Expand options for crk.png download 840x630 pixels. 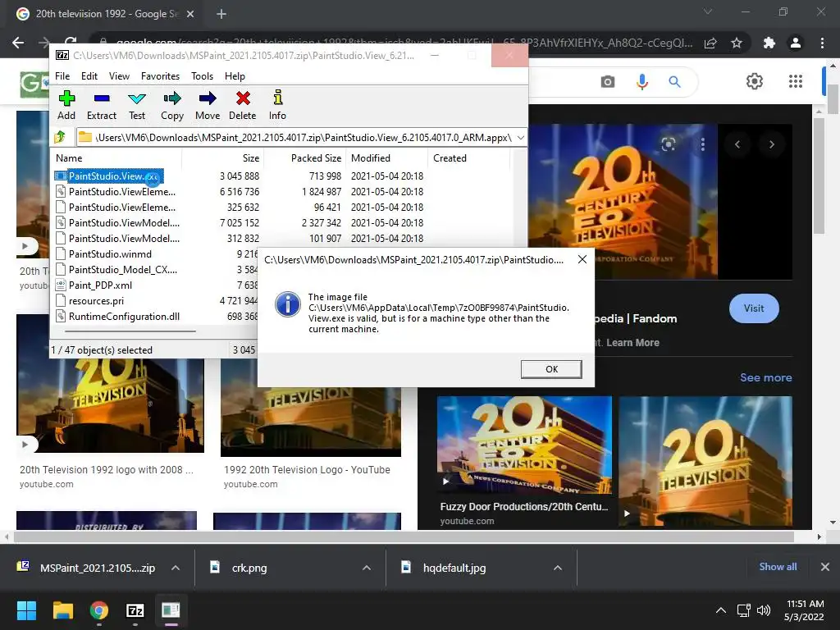coord(367,568)
